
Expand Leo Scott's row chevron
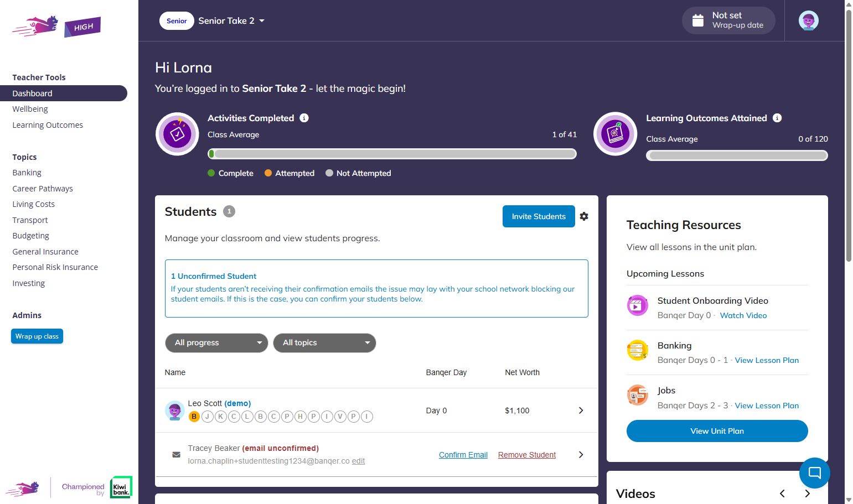point(581,411)
